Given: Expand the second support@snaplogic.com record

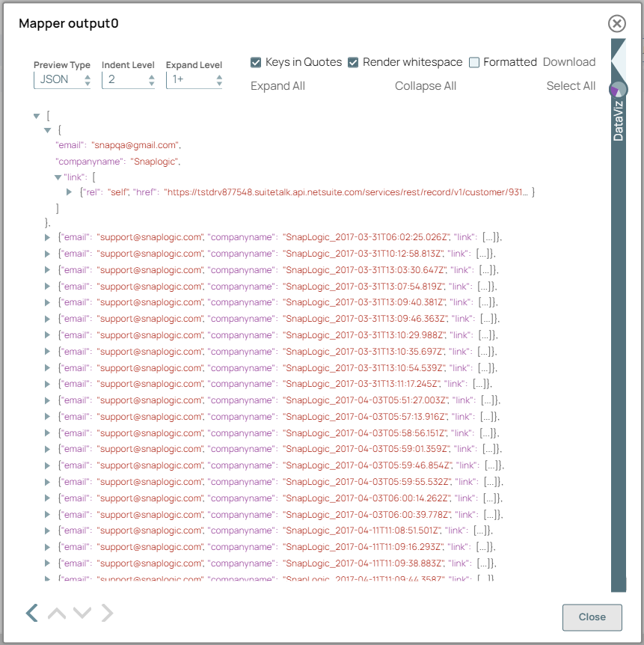Looking at the screenshot, I should pyautogui.click(x=47, y=253).
